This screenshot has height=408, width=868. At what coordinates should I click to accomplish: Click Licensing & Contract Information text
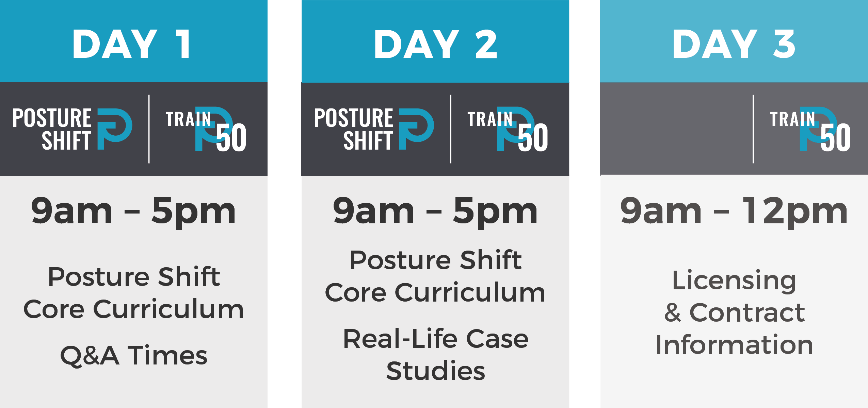click(x=734, y=312)
